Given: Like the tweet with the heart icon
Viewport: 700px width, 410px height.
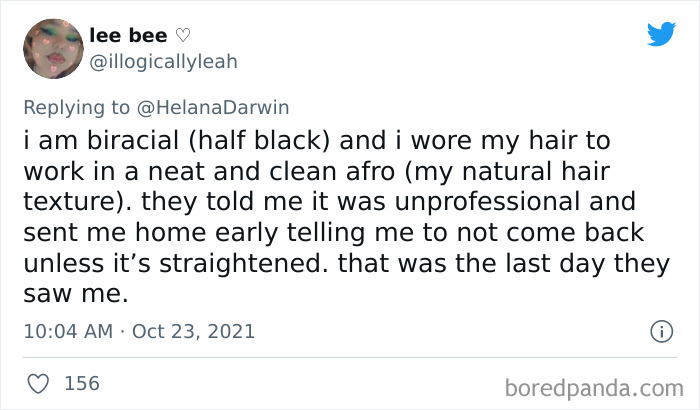Looking at the screenshot, I should pos(38,384).
